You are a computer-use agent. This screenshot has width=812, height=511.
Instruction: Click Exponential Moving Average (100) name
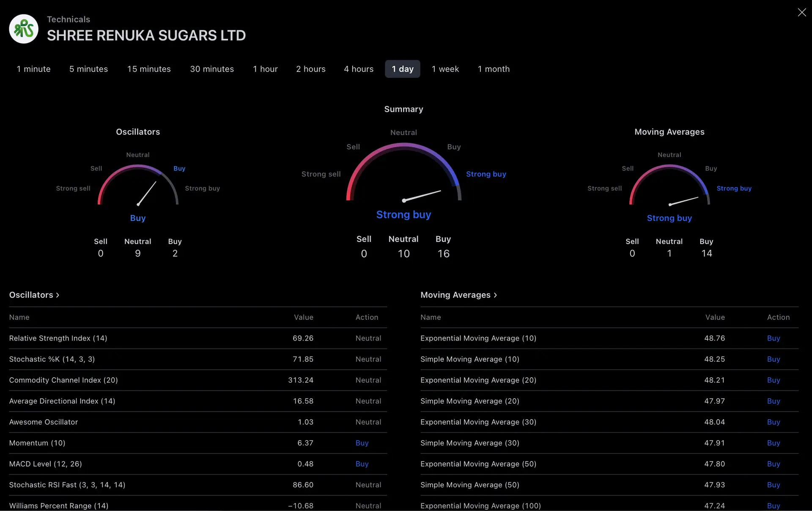coord(480,506)
